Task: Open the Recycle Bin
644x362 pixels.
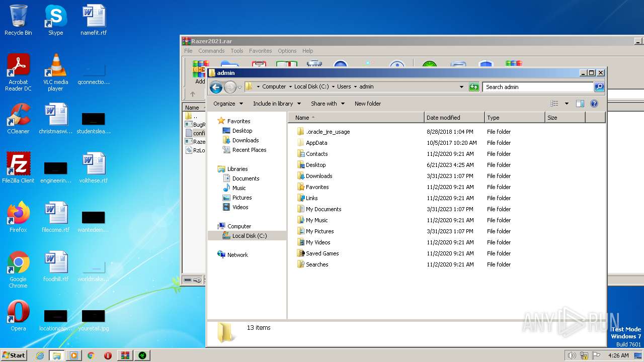Action: click(x=18, y=20)
